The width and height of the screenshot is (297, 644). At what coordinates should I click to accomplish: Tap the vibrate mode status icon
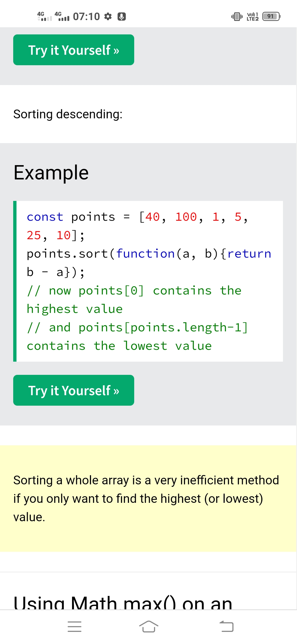click(237, 17)
